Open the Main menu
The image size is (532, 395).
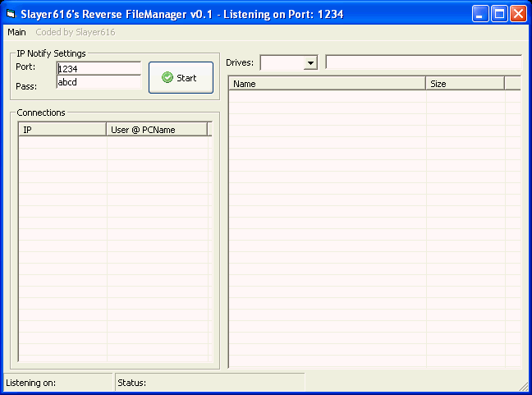point(16,32)
